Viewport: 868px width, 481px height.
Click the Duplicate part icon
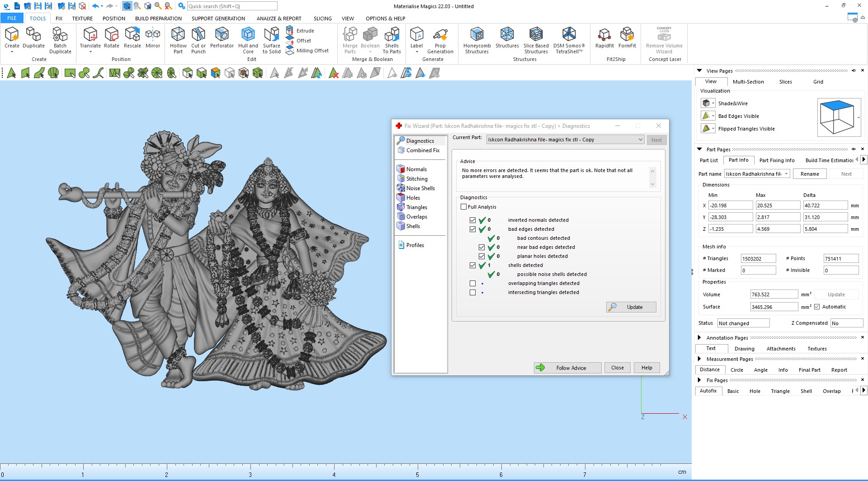point(33,34)
